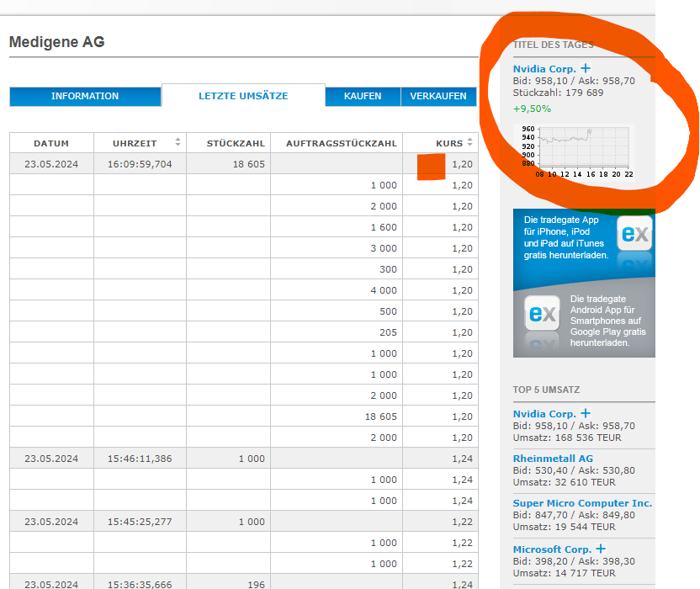Select Microsoft Bid: 398,20 / Ask: 398,30

coord(574,561)
